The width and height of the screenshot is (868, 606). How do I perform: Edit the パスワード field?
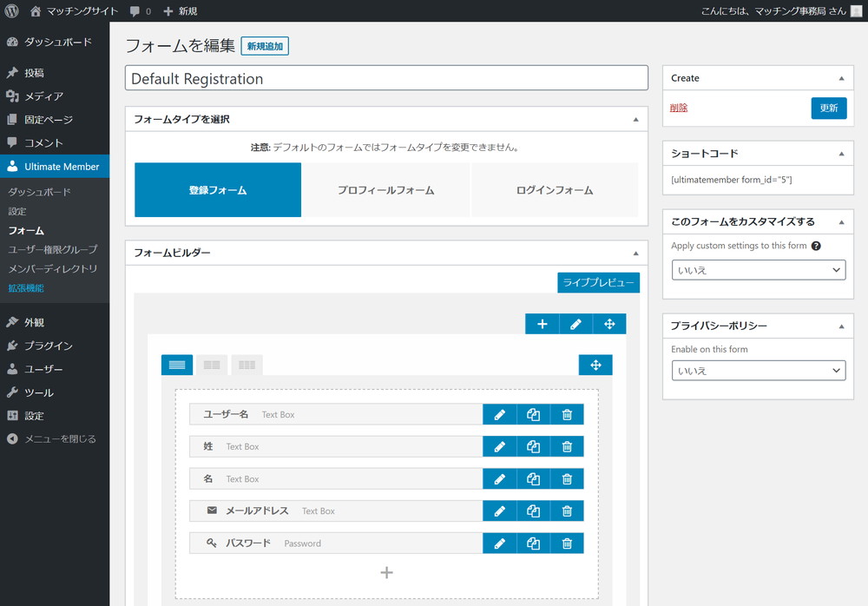499,543
